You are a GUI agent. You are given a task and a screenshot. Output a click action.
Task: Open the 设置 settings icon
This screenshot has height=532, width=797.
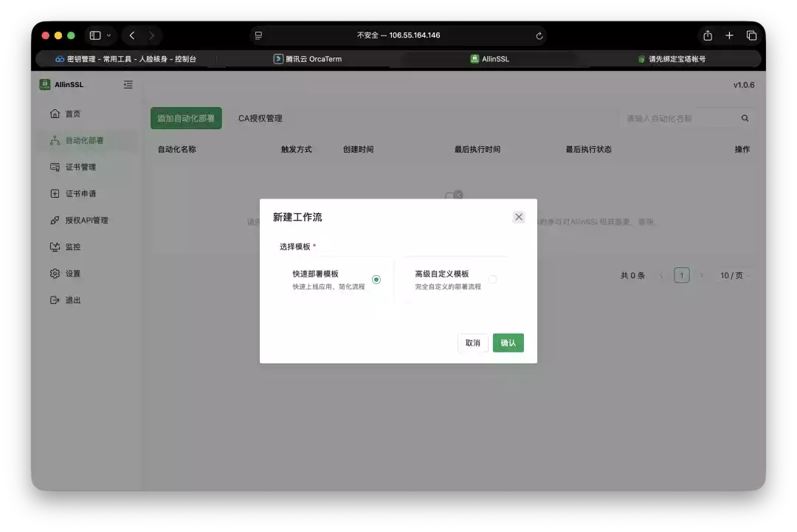click(x=55, y=273)
